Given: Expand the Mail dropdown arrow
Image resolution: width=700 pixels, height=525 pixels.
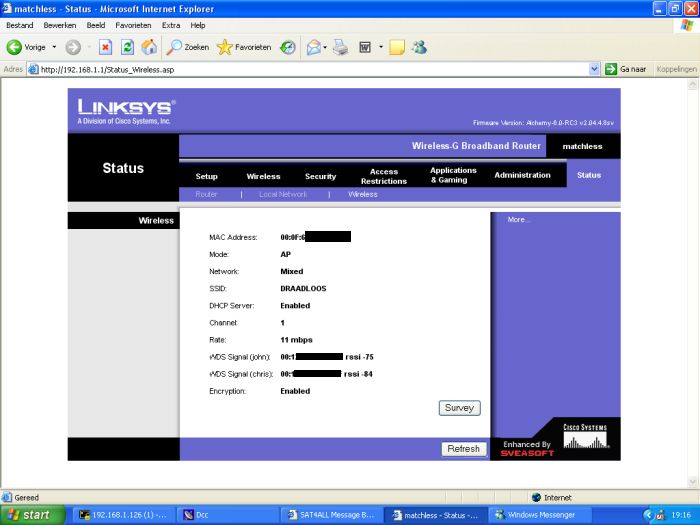Looking at the screenshot, I should click(x=325, y=47).
